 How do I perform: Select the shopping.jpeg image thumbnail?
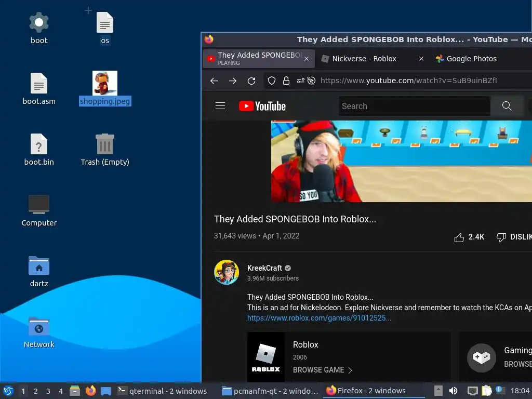(x=105, y=83)
